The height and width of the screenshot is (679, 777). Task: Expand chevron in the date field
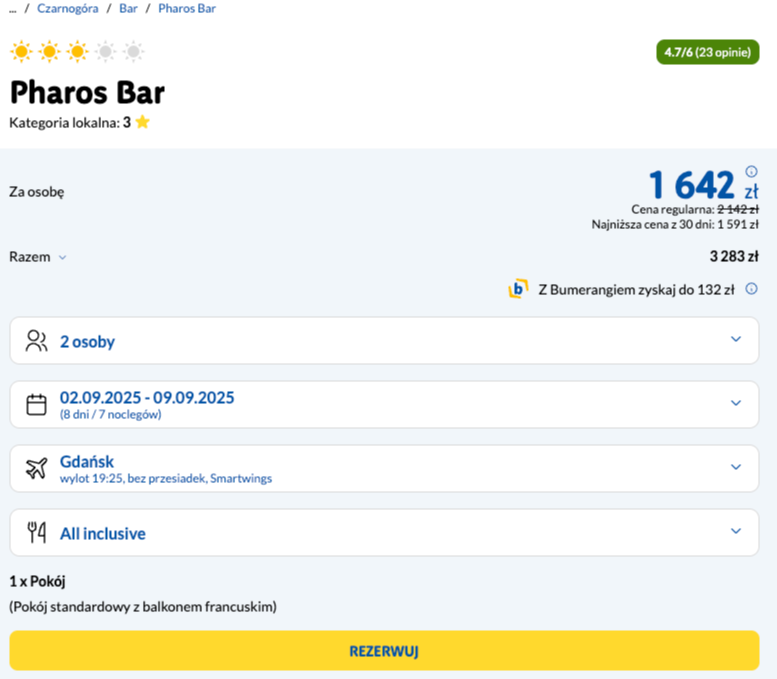coord(736,403)
